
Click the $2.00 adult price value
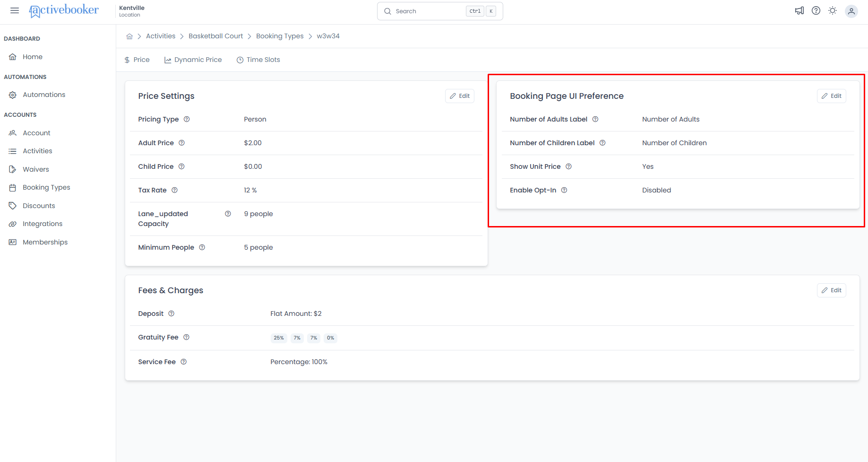(253, 143)
